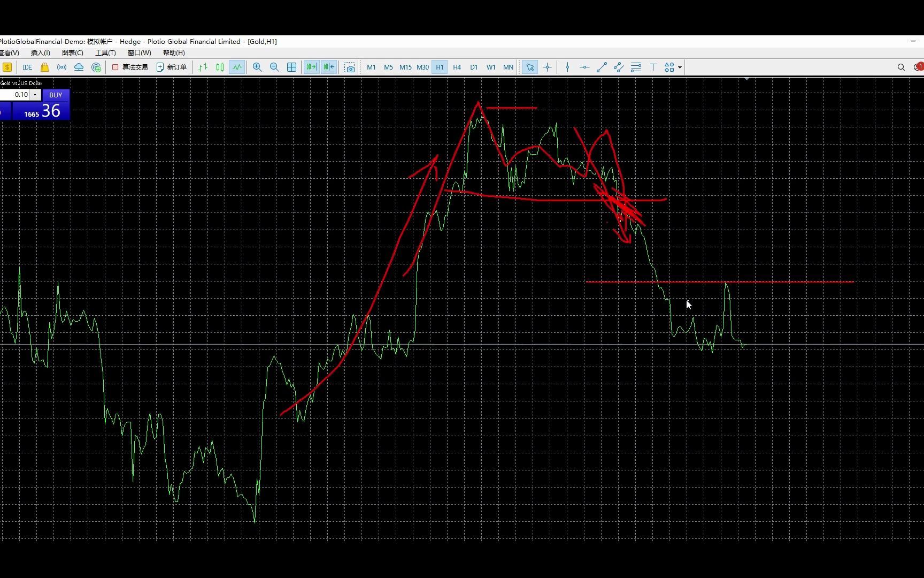The image size is (924, 578).
Task: Open the IDE MetaEditor button
Action: 27,67
